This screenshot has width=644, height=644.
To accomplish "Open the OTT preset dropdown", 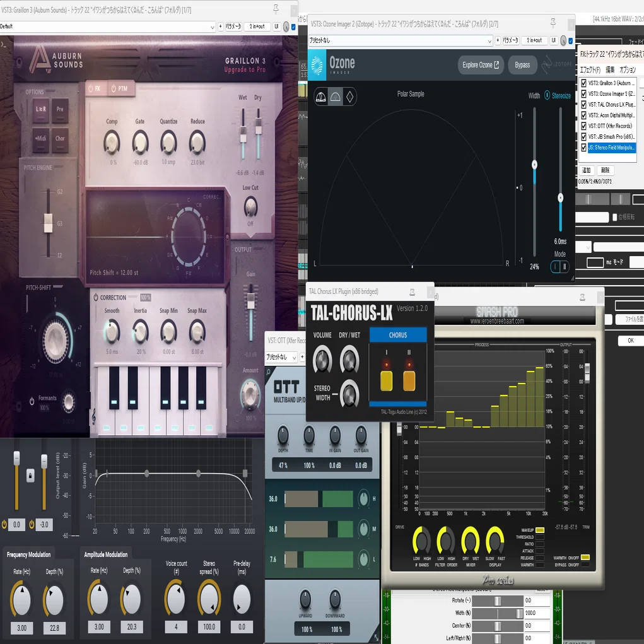I will pos(281,357).
